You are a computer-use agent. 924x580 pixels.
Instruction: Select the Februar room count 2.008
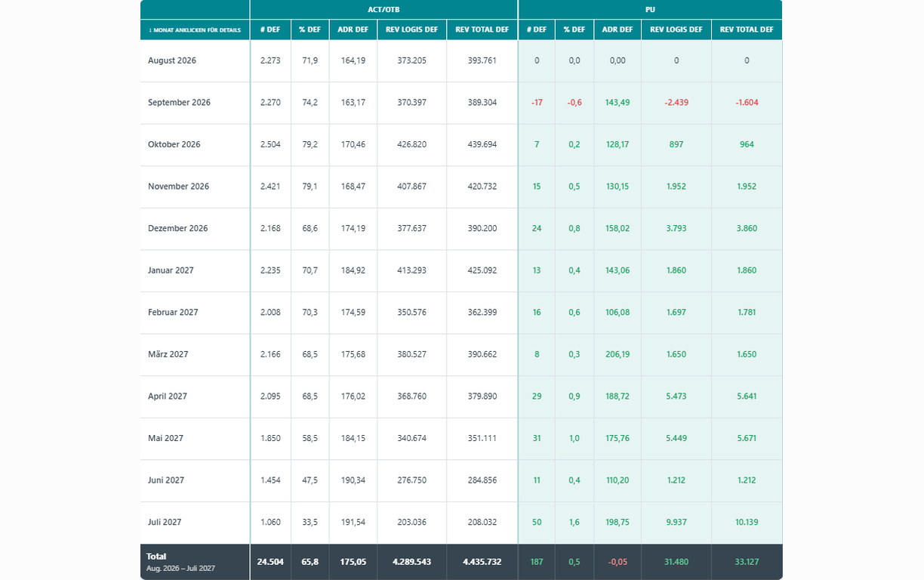[270, 313]
